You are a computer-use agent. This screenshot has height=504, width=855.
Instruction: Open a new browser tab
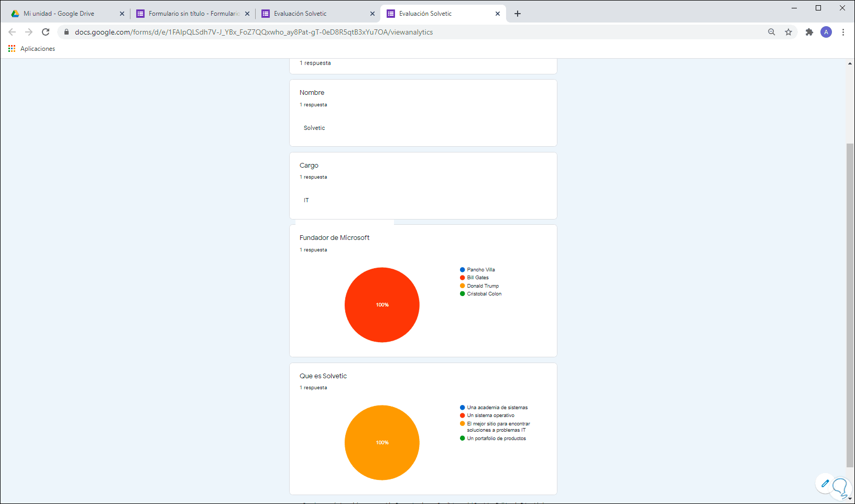point(518,14)
